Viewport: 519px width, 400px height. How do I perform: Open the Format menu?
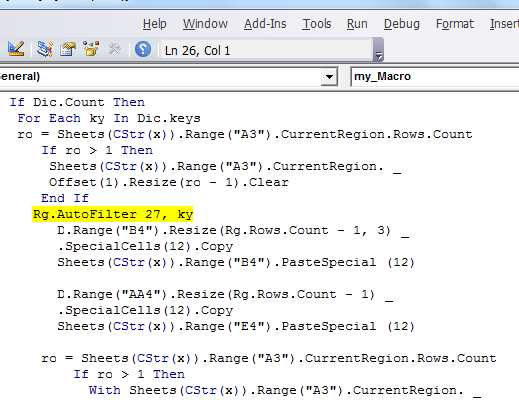pos(455,24)
